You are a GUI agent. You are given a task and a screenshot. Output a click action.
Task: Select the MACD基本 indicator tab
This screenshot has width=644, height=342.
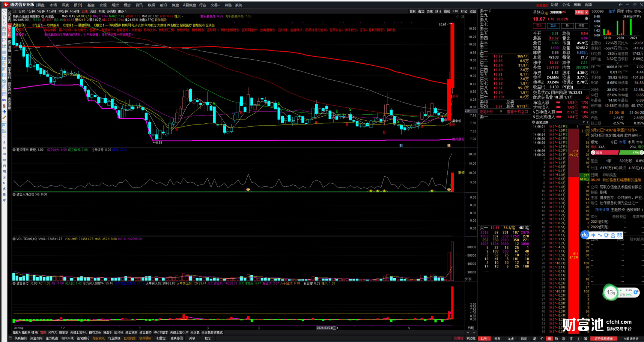coord(161,332)
